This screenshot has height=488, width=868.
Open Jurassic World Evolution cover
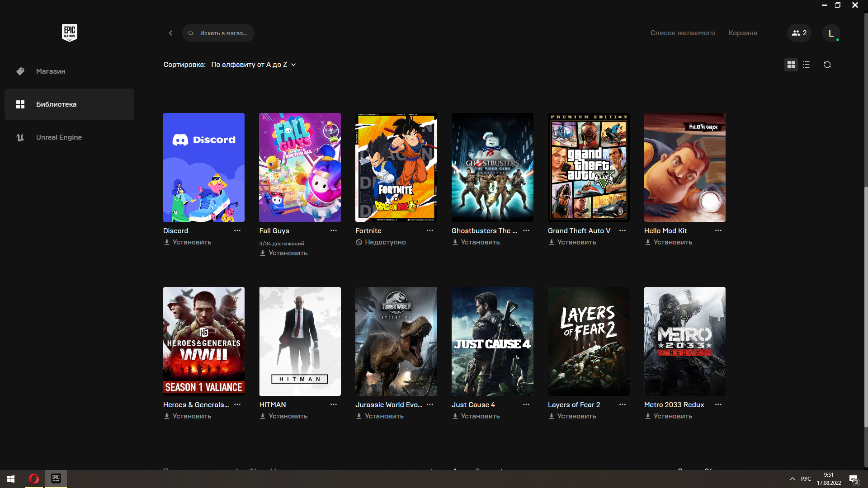point(396,341)
